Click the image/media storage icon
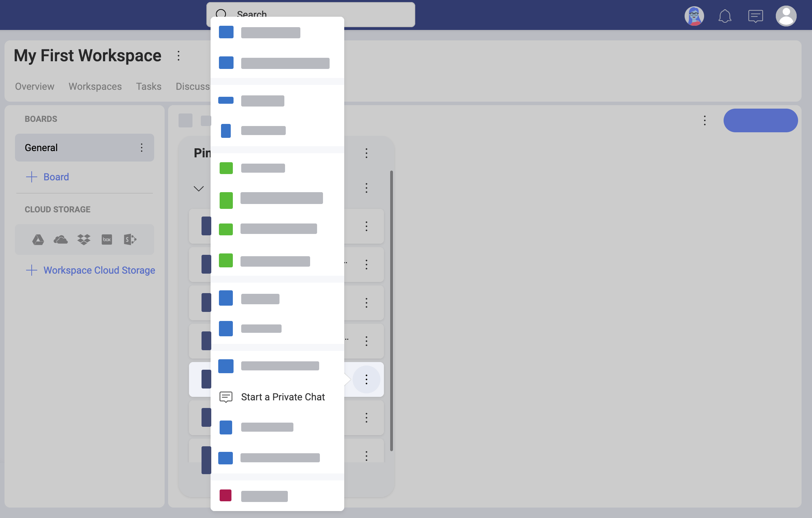 click(106, 239)
